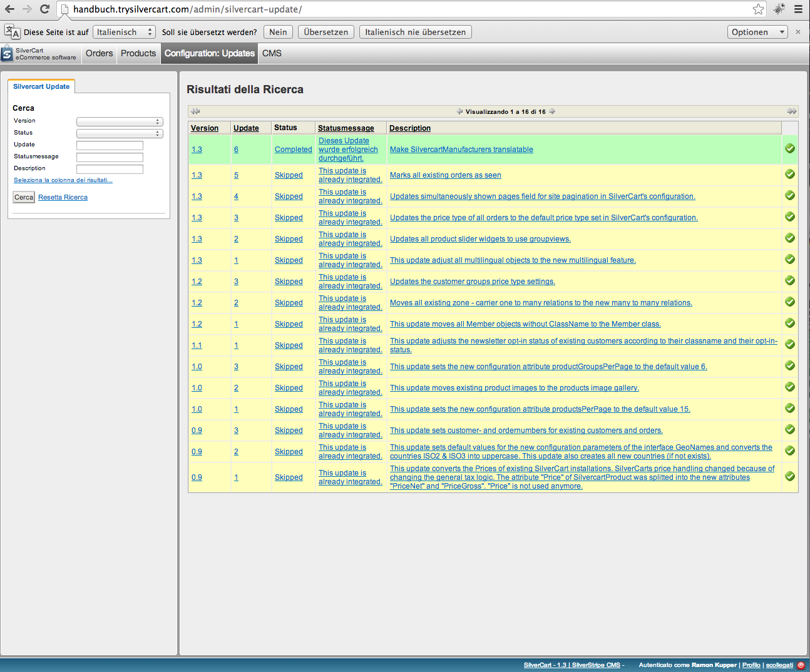Click SilverCart - 1.3 footer link
810x672 pixels.
pos(545,665)
